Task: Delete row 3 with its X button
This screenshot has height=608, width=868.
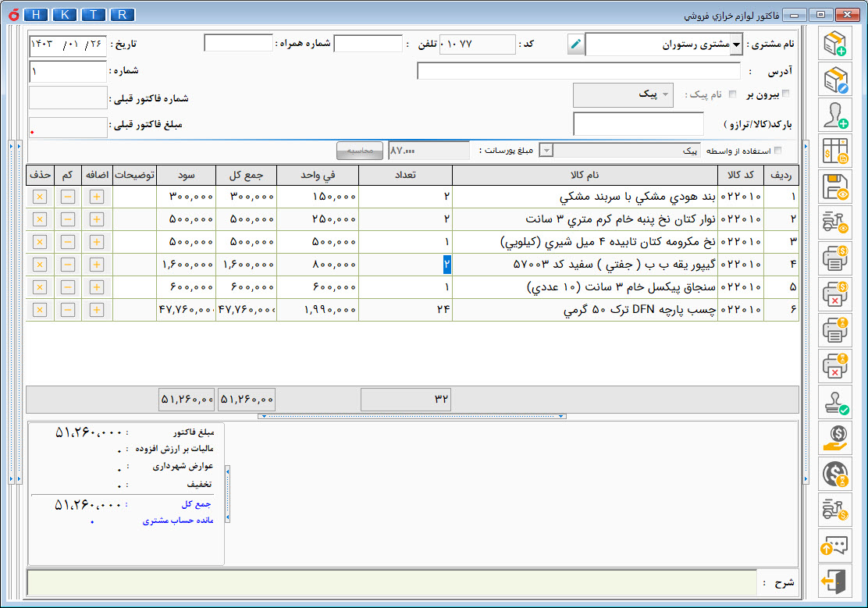Action: [x=40, y=242]
